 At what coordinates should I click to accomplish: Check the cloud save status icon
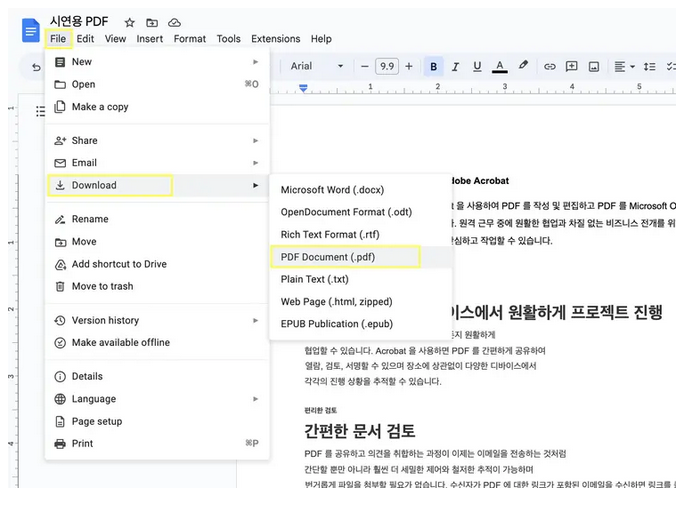tap(175, 22)
